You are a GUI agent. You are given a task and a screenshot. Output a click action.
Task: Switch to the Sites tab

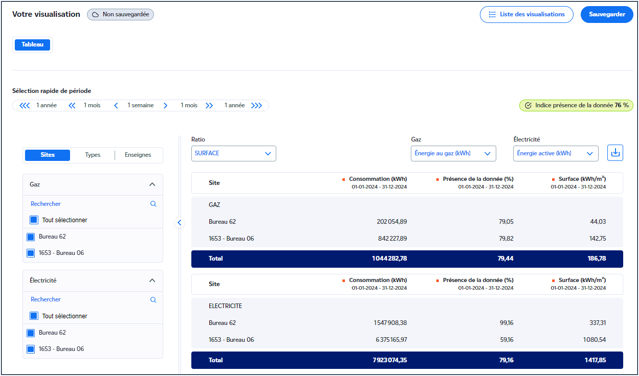pyautogui.click(x=48, y=155)
